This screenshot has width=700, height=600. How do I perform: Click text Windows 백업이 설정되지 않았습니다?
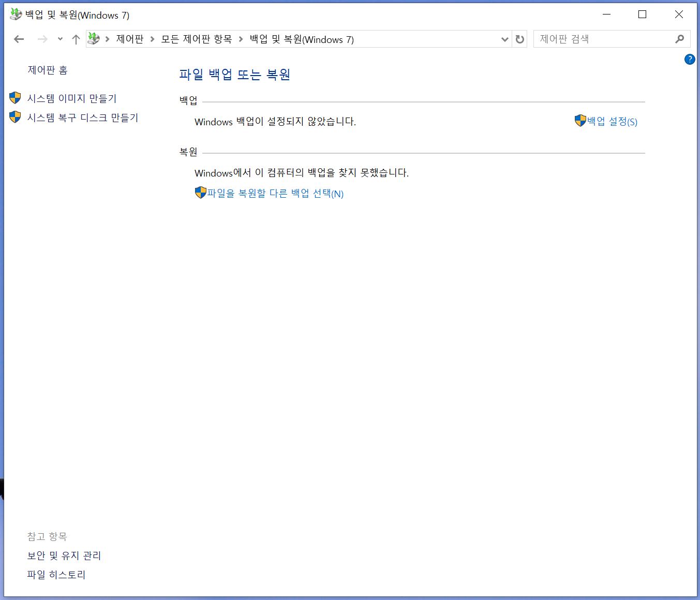click(x=275, y=122)
